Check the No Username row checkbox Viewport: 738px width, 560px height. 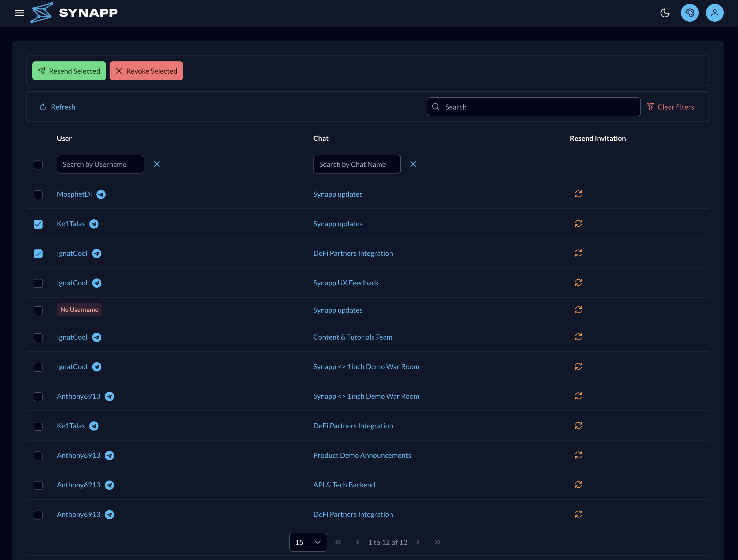(x=38, y=311)
